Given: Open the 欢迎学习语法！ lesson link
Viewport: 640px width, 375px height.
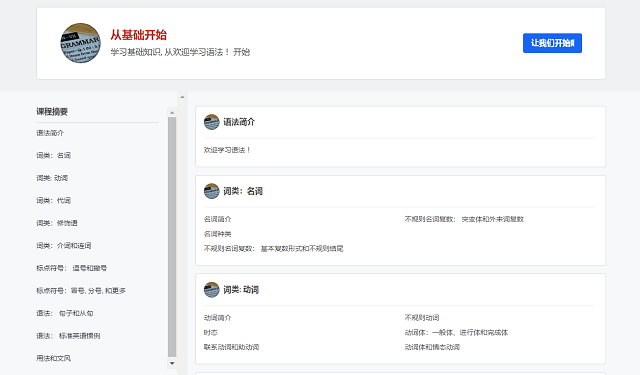Looking at the screenshot, I should (227, 150).
